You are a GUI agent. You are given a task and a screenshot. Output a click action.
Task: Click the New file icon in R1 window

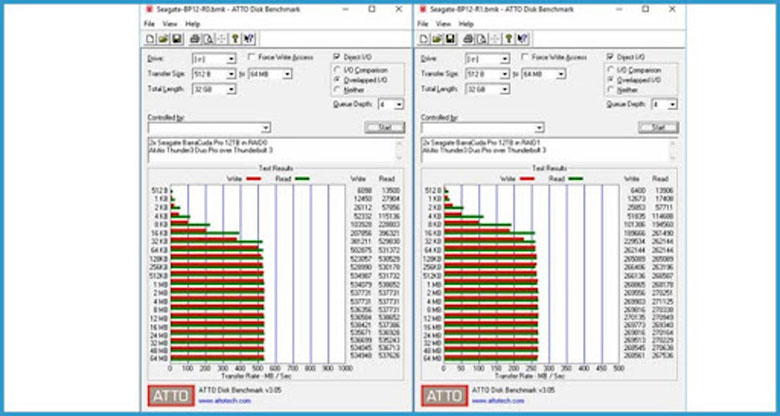[x=423, y=39]
